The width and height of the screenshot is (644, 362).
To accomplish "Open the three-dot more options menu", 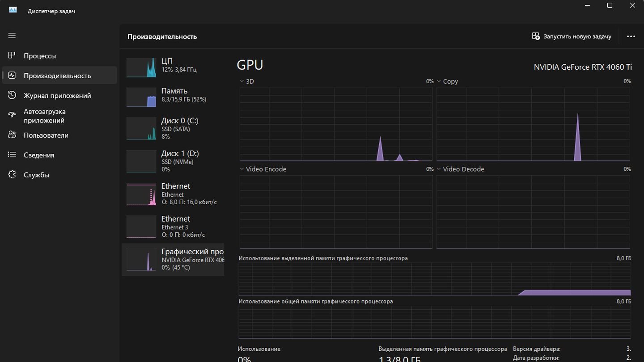I will [x=631, y=36].
